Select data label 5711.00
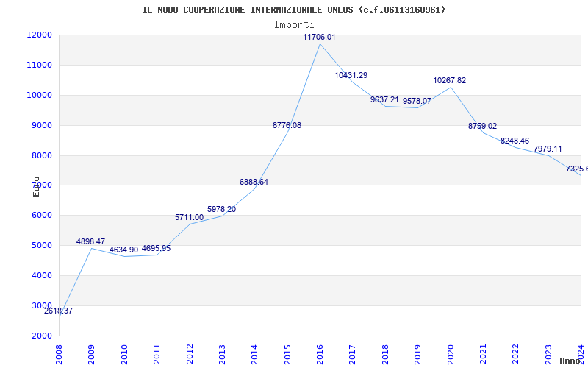Screen dimensions: 588x368 [x=190, y=217]
